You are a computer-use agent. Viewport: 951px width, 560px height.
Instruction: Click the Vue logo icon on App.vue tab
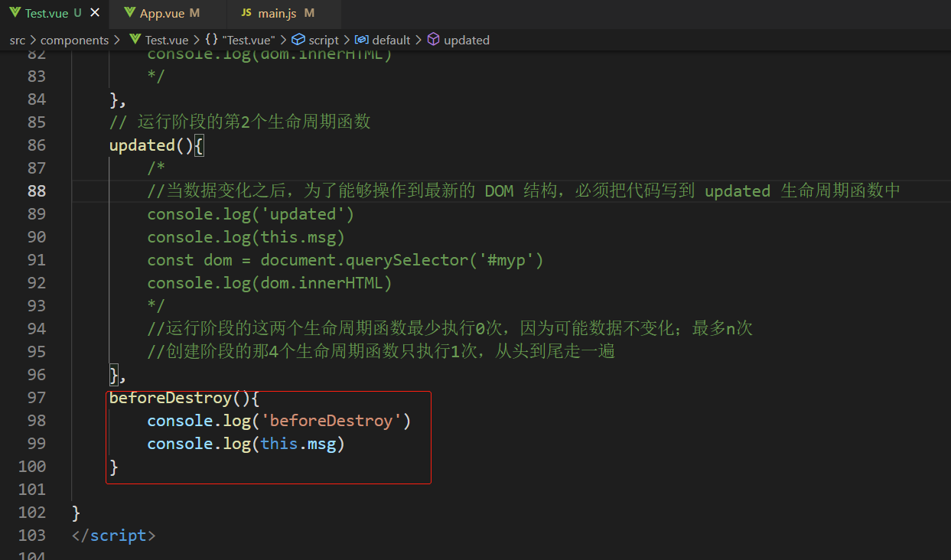[x=129, y=13]
